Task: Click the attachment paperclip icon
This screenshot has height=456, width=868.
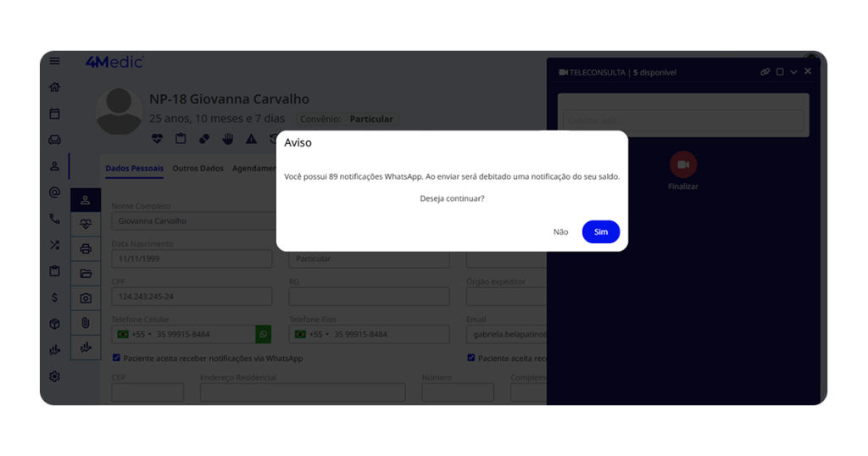Action: click(86, 323)
